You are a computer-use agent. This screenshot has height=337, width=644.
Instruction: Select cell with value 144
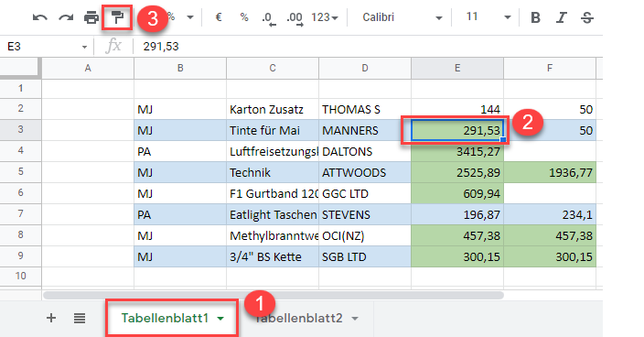457,109
